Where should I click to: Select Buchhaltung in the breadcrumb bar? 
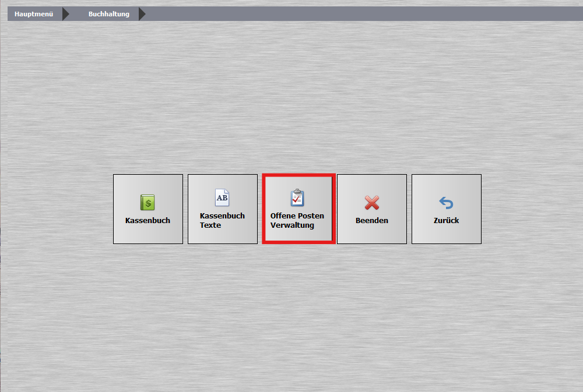click(109, 14)
